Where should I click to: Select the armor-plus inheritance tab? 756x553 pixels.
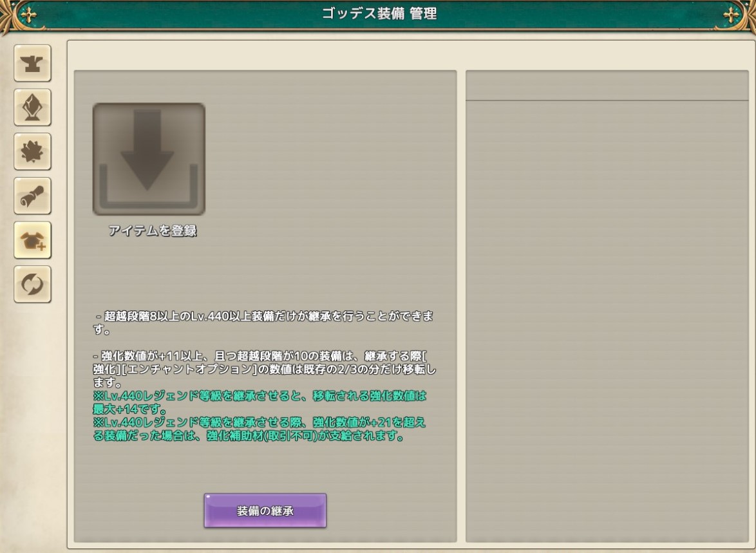point(32,240)
